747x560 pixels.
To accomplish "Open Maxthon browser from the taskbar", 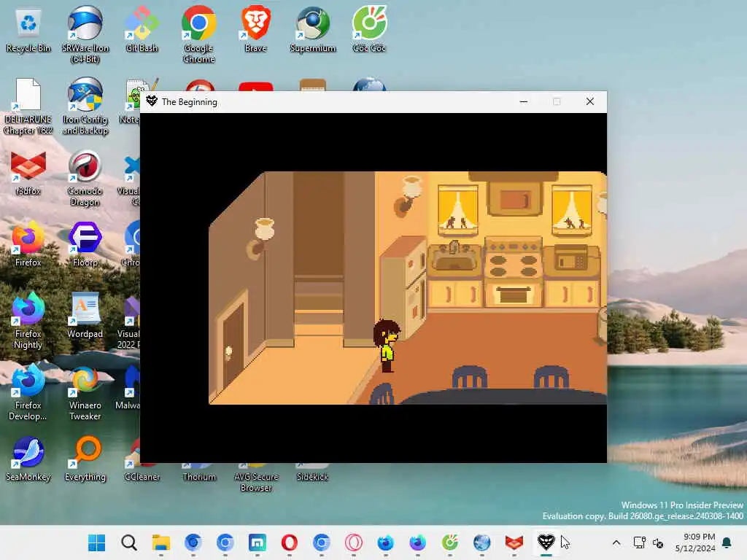I will click(258, 542).
